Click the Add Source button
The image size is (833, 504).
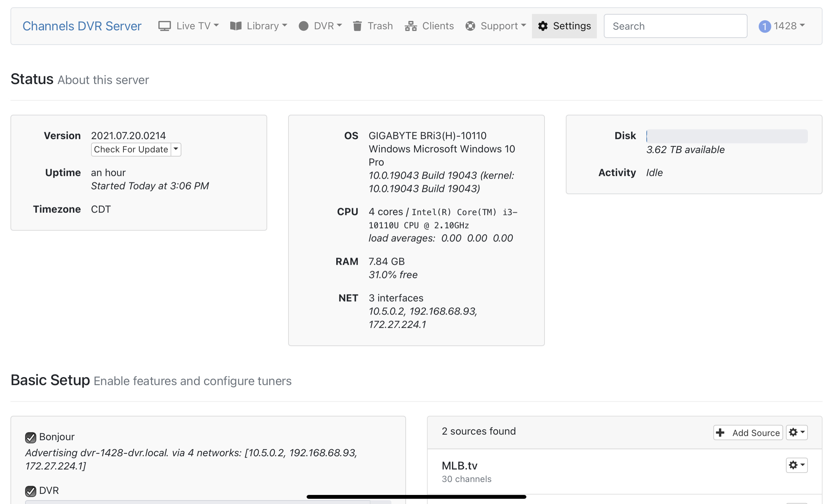748,432
